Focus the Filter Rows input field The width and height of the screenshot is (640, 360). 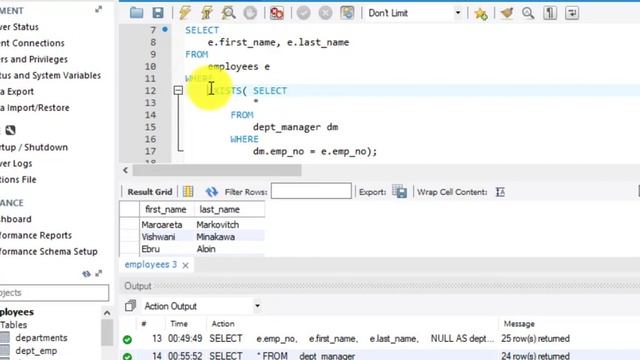coord(311,191)
